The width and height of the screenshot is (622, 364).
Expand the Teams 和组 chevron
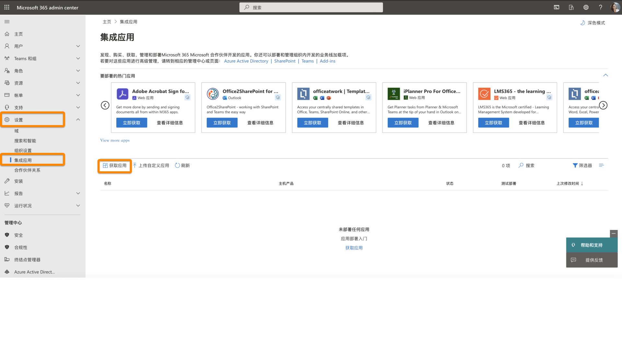pyautogui.click(x=78, y=58)
